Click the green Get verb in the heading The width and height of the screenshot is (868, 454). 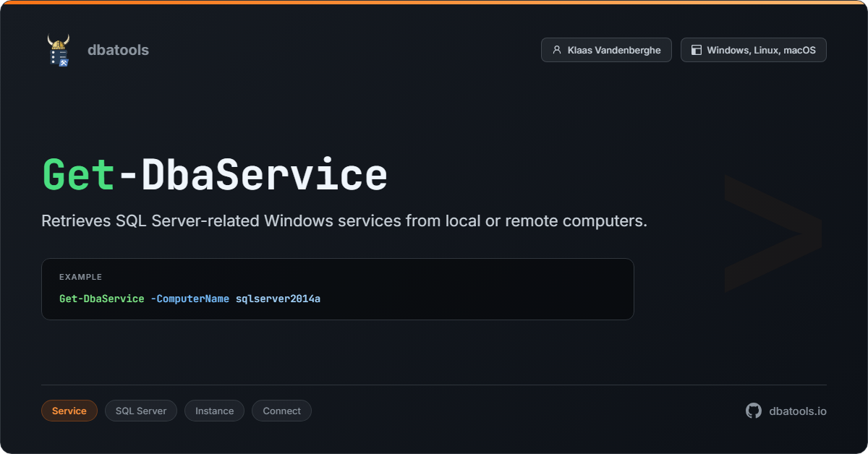click(78, 175)
